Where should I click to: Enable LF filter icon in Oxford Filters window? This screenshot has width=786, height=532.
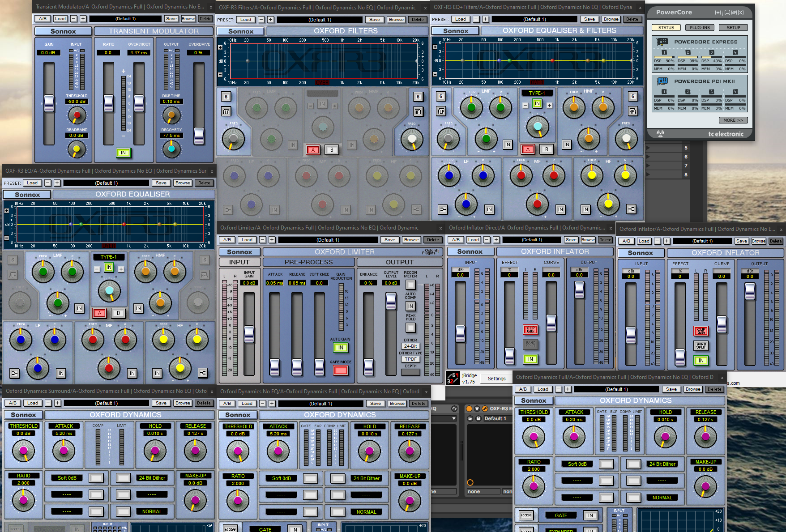point(226,111)
